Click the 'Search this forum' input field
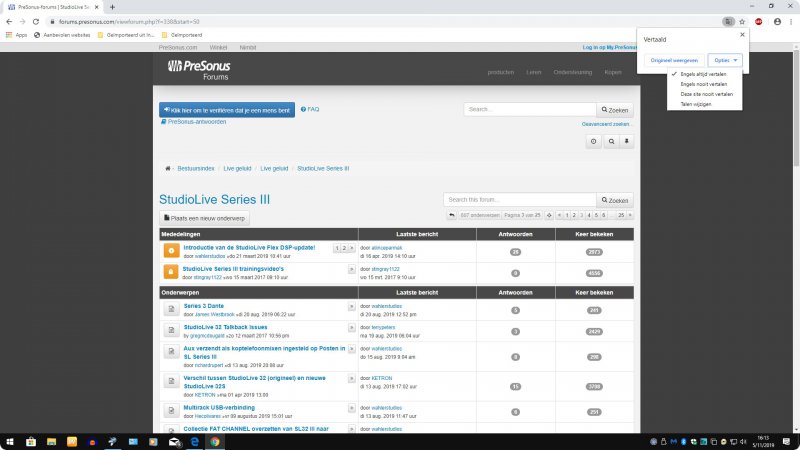Viewport: 800px width, 450px height. pyautogui.click(x=519, y=200)
